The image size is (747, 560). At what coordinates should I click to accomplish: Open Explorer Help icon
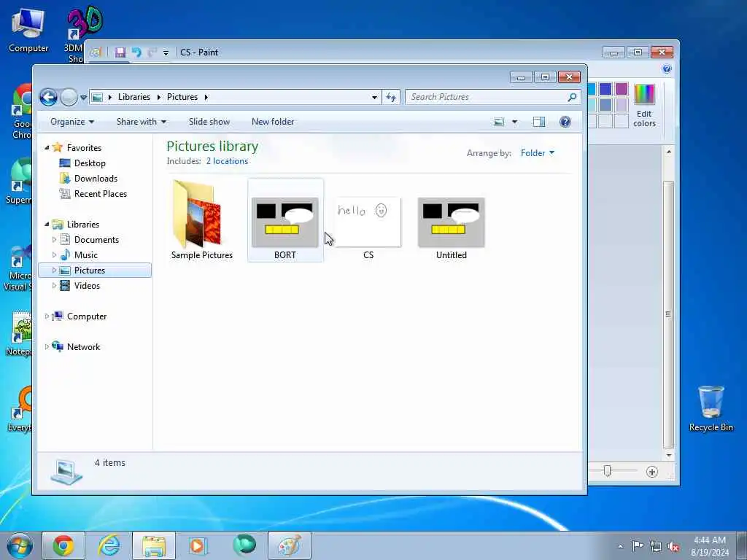(565, 122)
